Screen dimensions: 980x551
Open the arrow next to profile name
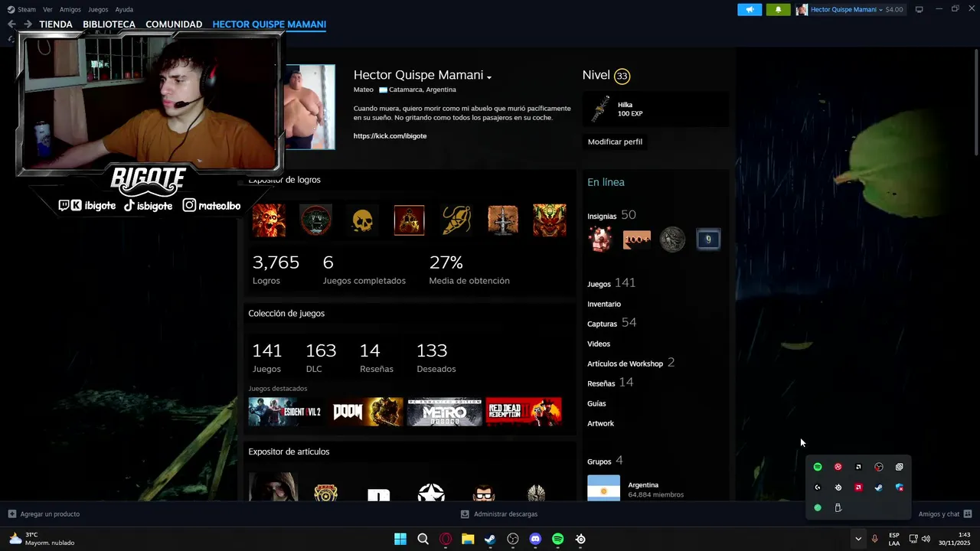point(488,77)
